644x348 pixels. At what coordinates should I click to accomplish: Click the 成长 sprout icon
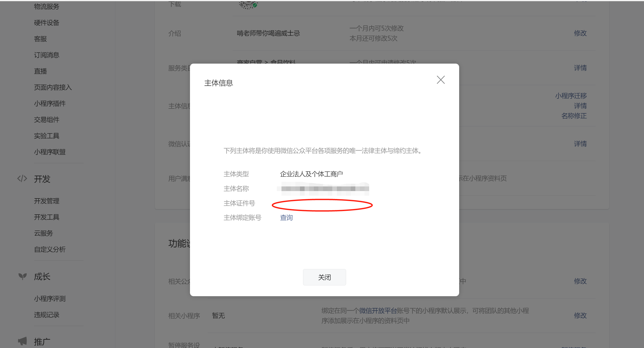pos(23,276)
